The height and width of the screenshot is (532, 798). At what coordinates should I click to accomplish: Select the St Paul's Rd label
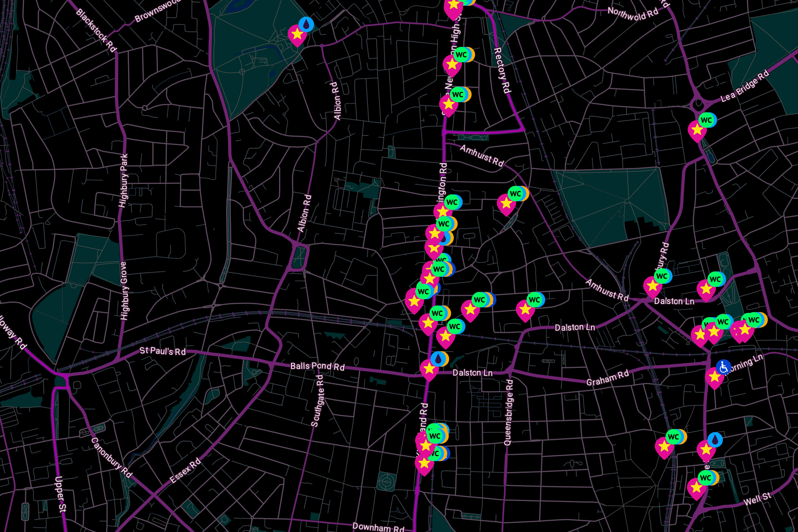coord(163,351)
